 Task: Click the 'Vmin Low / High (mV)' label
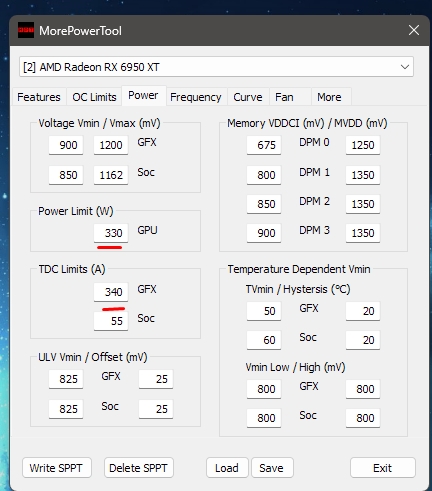[295, 367]
